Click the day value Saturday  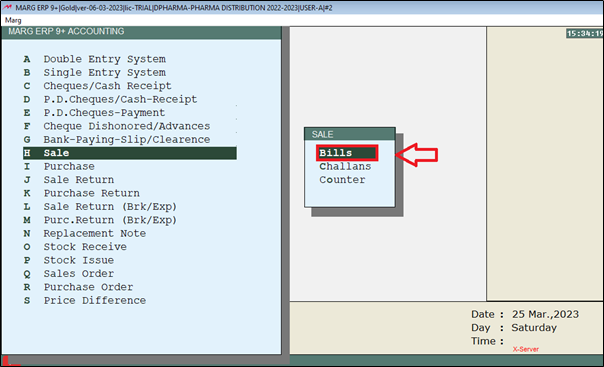(x=534, y=328)
